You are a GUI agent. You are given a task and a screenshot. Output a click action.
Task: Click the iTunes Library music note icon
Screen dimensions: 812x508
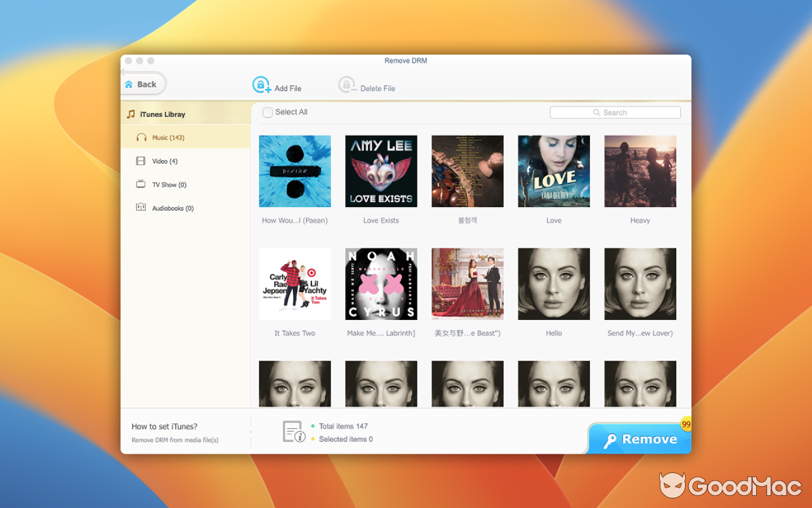point(131,114)
